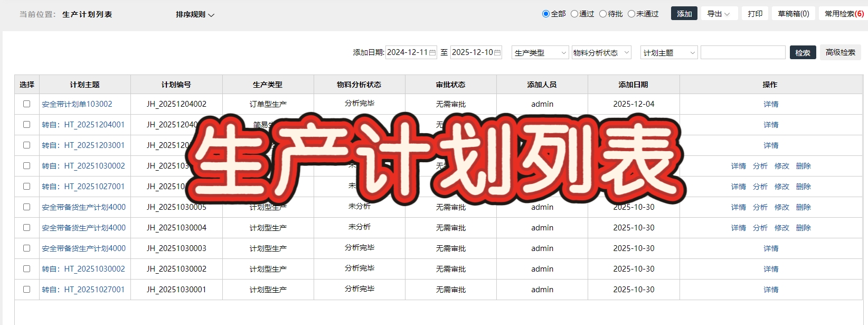Click the 打印 print button

click(755, 14)
